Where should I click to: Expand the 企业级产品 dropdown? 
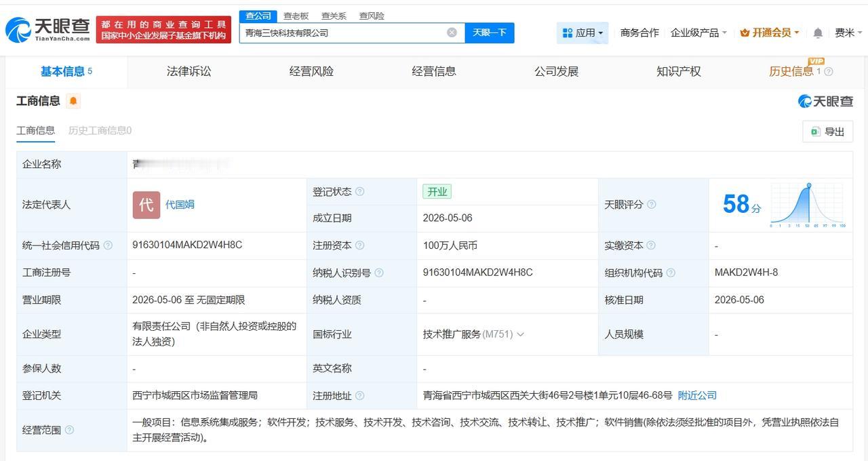point(698,33)
